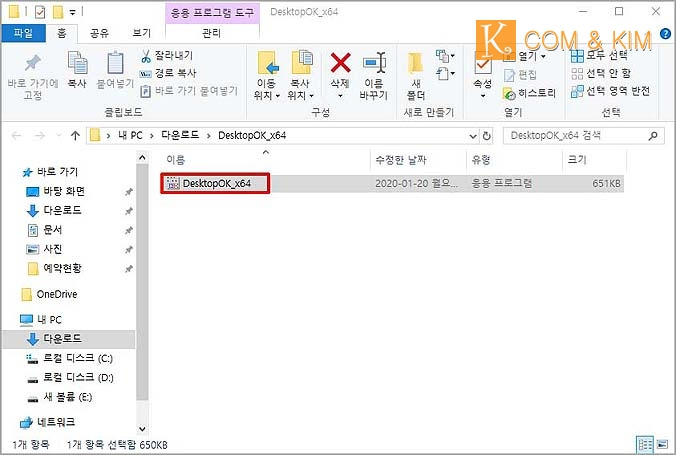Viewport: 676px width, 455px height.
Task: Sort by Date modified (수정한 날짜) column
Action: pos(401,160)
